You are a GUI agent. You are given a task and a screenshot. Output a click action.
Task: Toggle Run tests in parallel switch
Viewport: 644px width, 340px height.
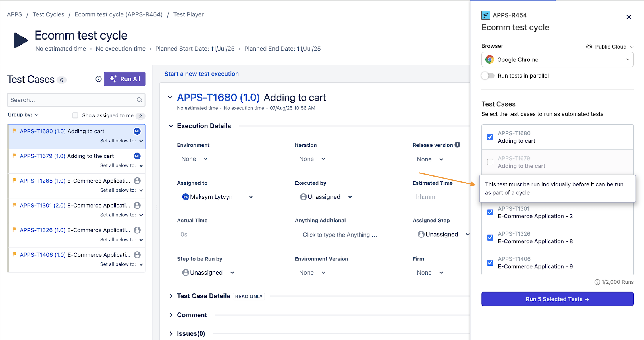488,76
